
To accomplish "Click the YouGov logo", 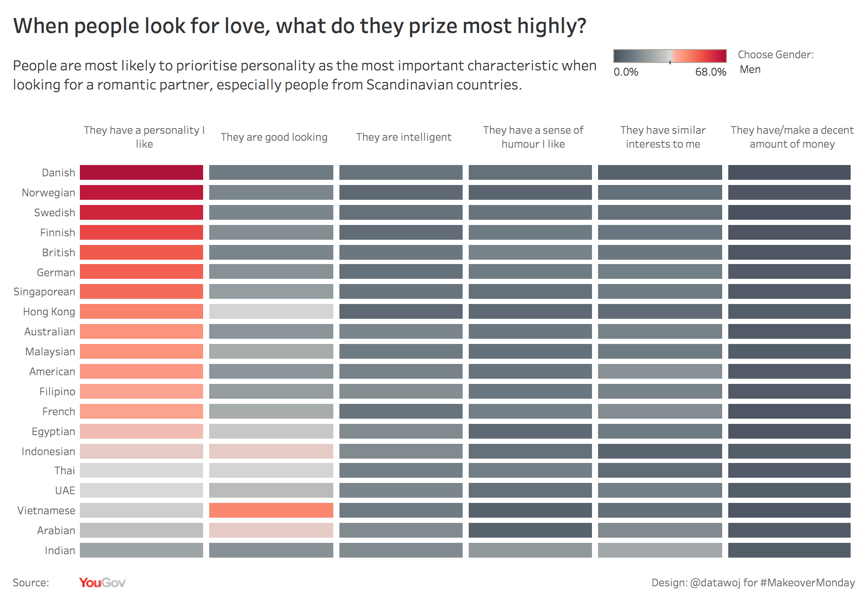I will tap(102, 583).
